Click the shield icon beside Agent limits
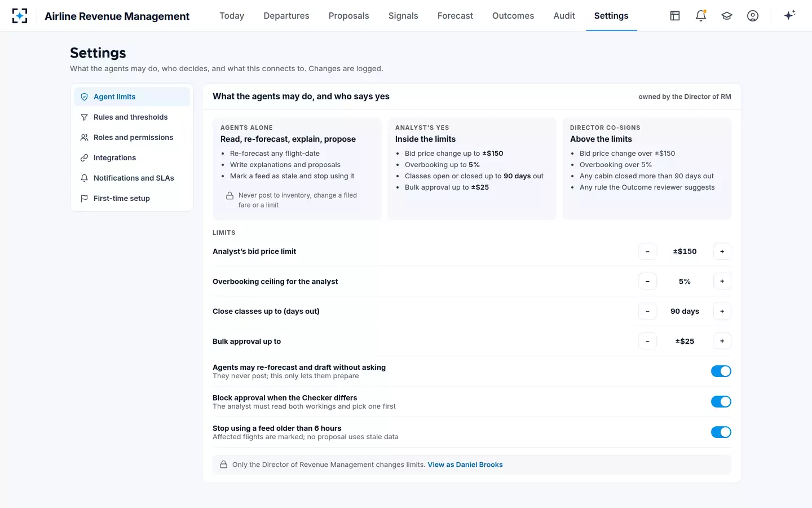This screenshot has width=812, height=508. [84, 97]
